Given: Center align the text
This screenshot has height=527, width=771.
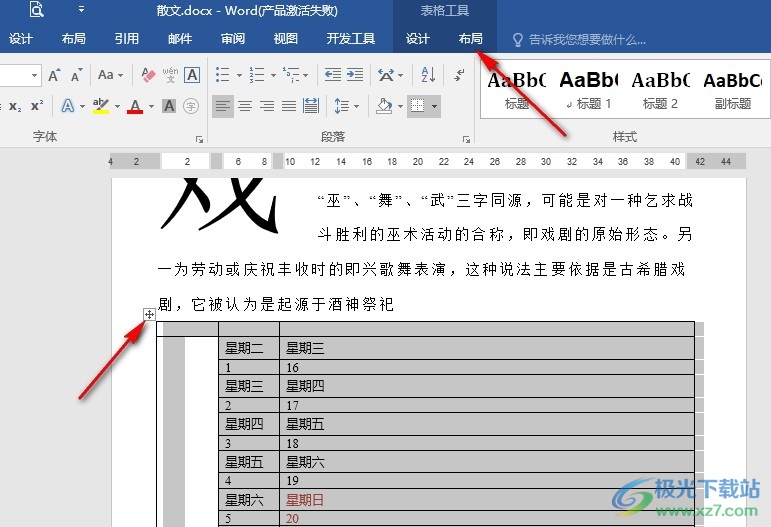Looking at the screenshot, I should tap(245, 106).
